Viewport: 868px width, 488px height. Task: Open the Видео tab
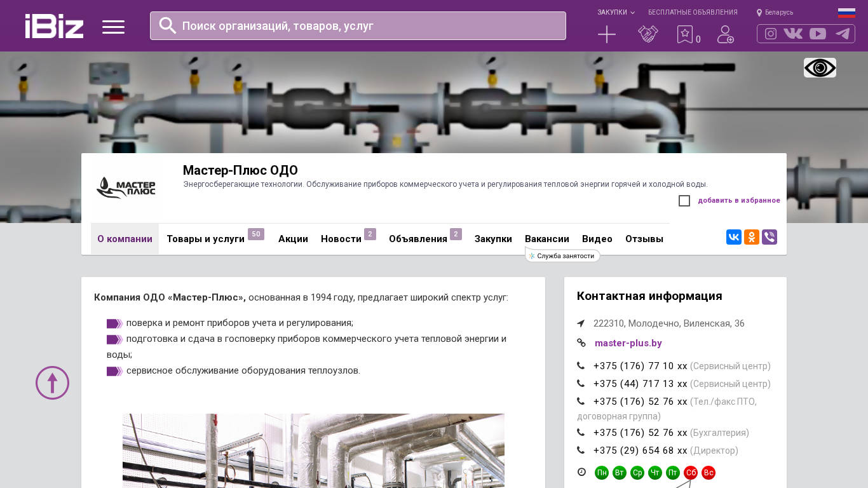597,239
